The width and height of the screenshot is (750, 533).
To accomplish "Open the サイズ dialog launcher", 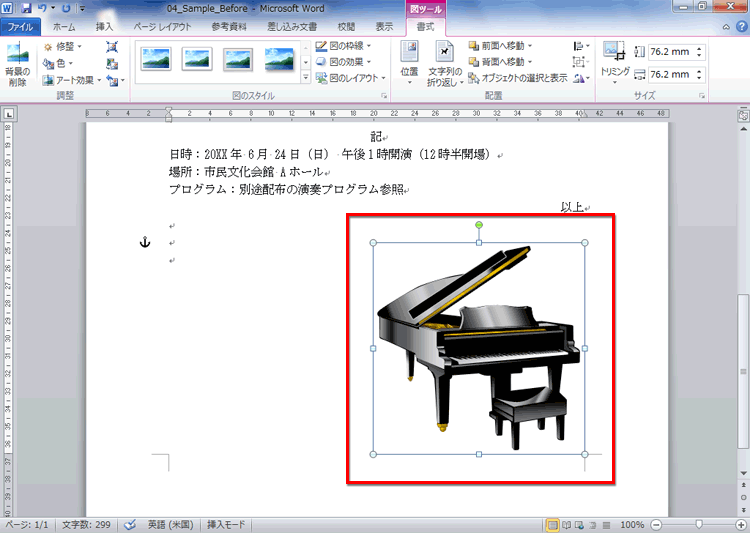I will pos(702,96).
